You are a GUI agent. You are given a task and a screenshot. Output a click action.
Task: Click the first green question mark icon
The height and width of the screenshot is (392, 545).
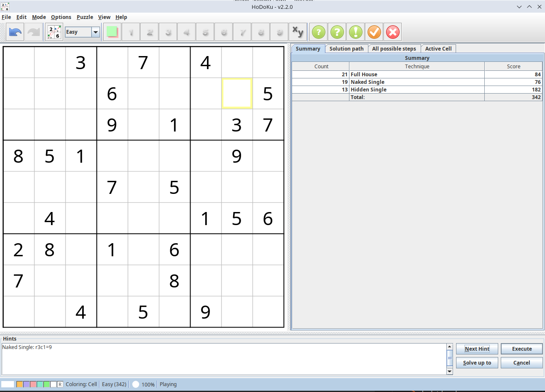pos(319,32)
